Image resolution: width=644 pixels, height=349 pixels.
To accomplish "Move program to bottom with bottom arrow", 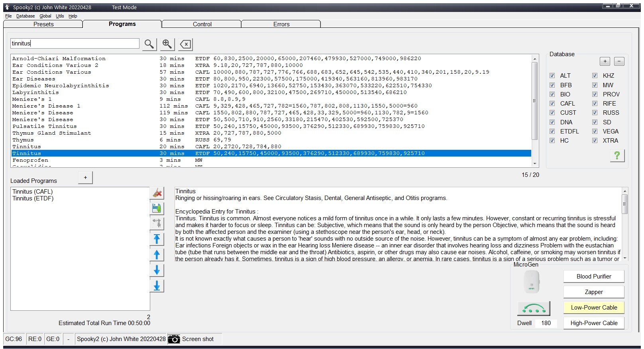I will [x=157, y=286].
